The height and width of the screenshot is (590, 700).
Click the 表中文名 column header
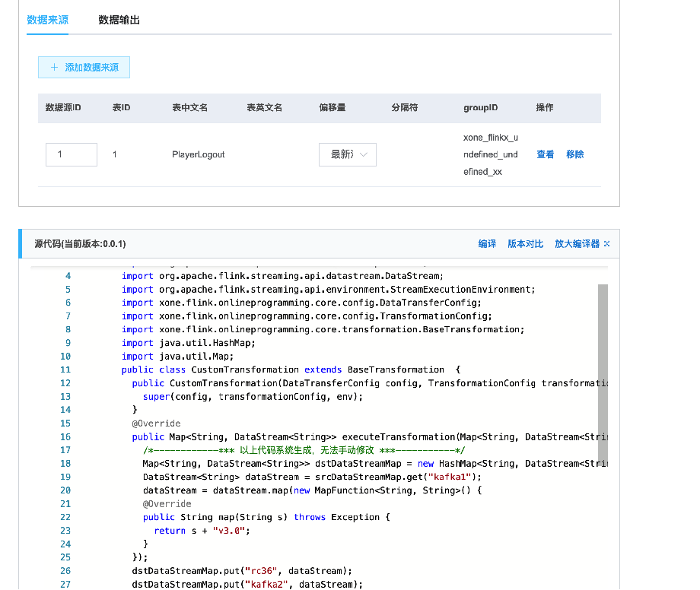189,107
